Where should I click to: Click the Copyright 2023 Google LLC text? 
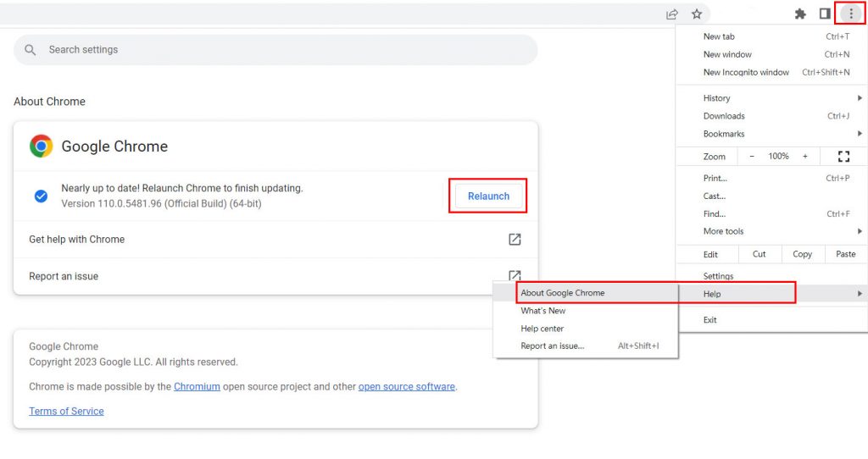coord(133,362)
